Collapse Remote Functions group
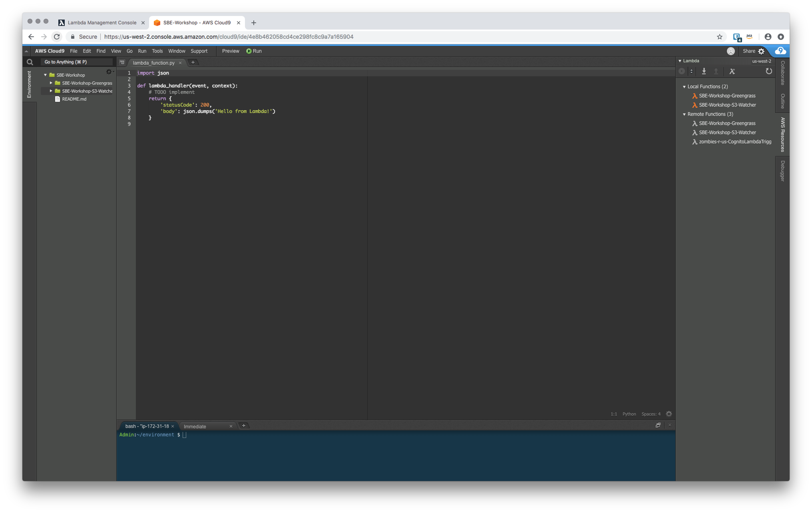The image size is (812, 513). pos(684,114)
